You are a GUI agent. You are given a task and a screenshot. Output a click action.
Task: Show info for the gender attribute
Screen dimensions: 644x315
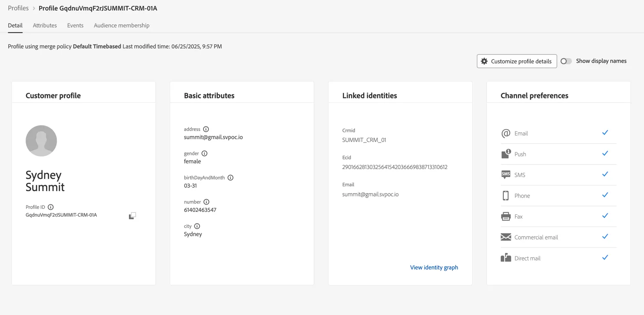point(204,153)
